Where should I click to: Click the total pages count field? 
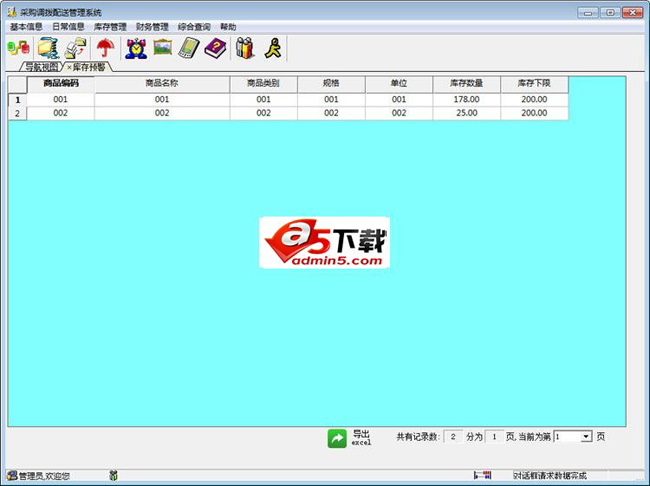click(494, 437)
